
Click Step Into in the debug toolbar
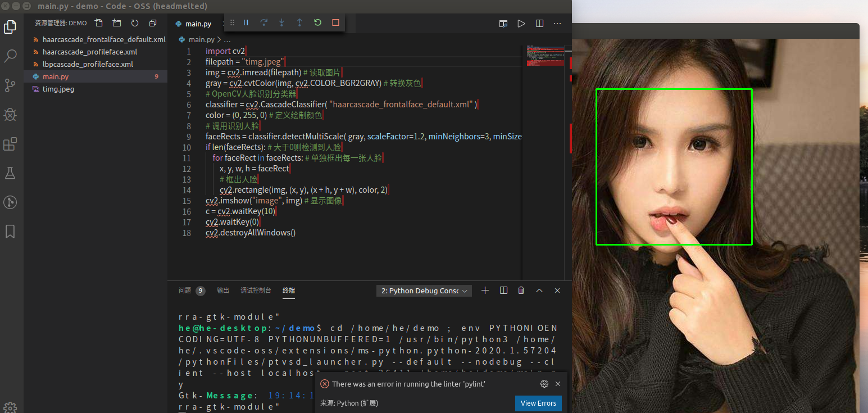[281, 22]
